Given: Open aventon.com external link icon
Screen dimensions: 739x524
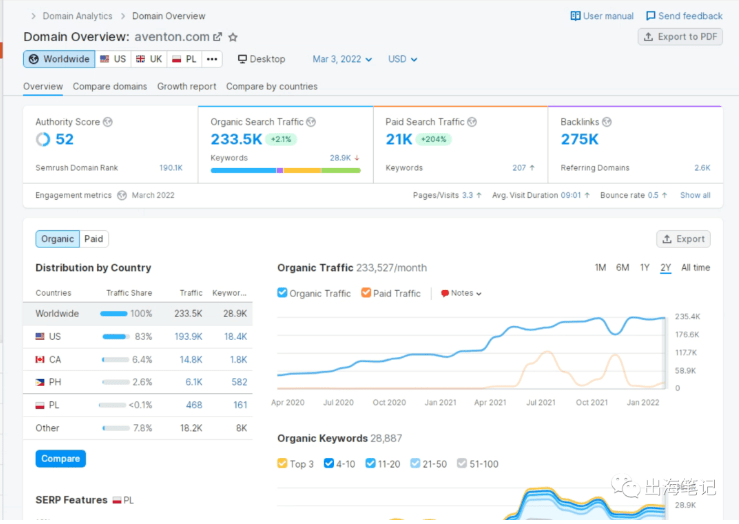Looking at the screenshot, I should (x=217, y=37).
